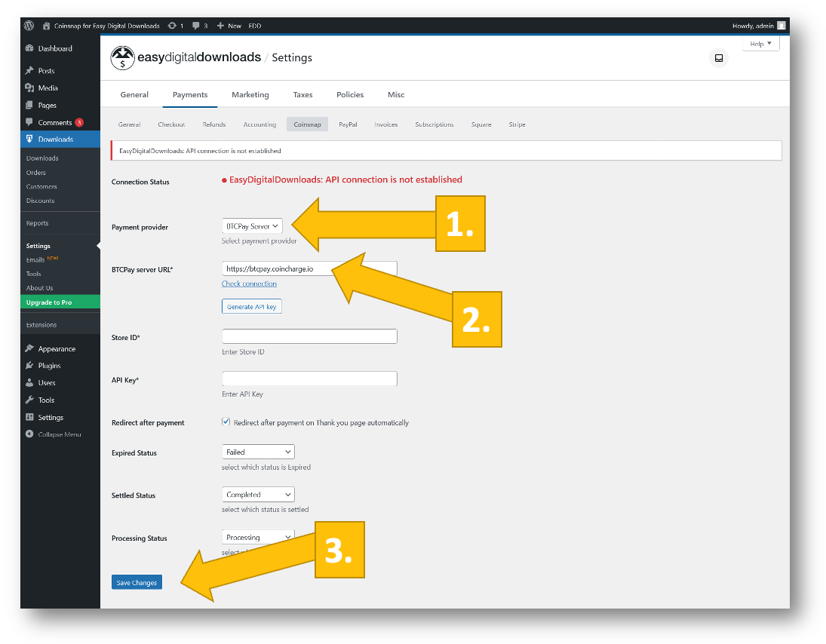Open the Refunds payments subsection
The image size is (826, 644).
pyautogui.click(x=214, y=124)
